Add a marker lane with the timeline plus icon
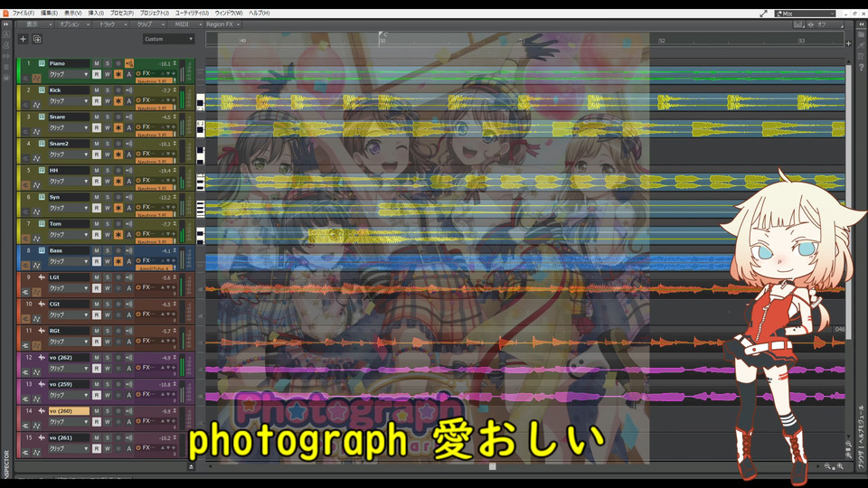The image size is (868, 488). pyautogui.click(x=848, y=43)
